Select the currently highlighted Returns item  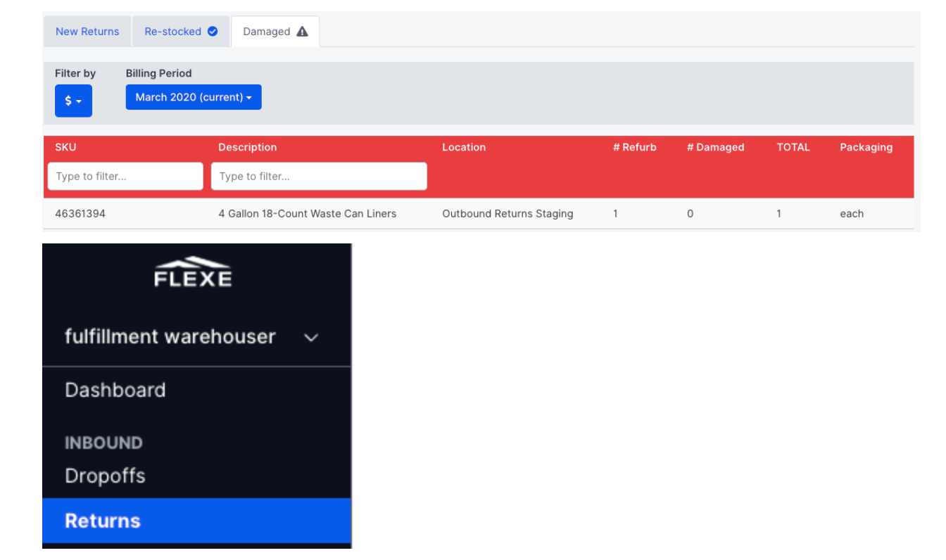click(x=103, y=521)
